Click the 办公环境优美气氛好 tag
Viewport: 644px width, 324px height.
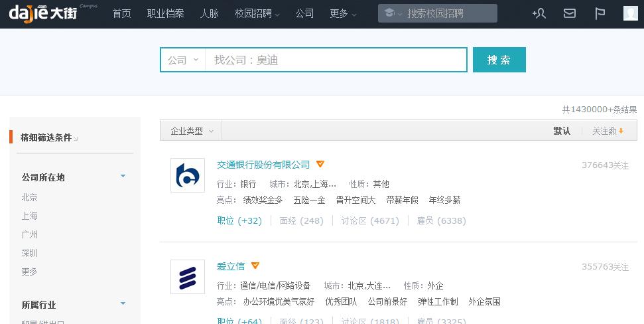coord(279,302)
